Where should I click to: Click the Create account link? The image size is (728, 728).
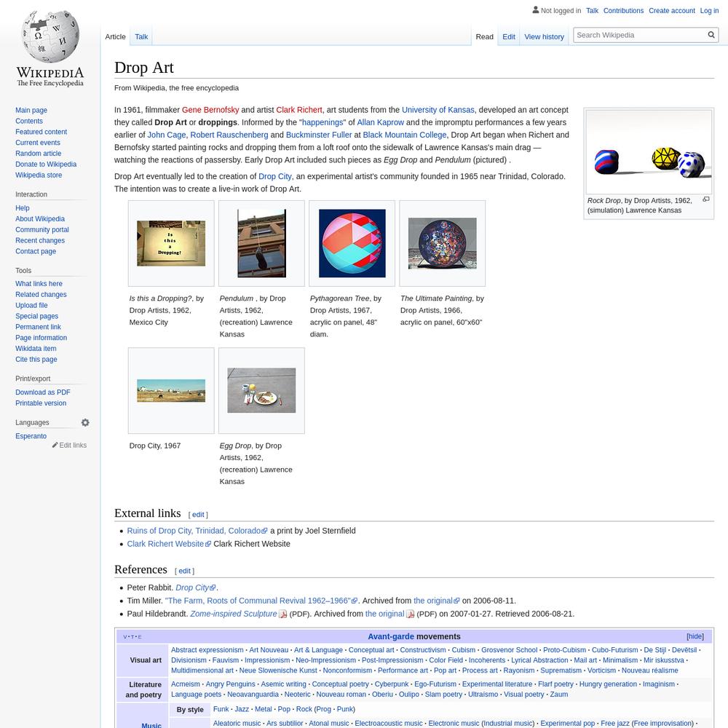point(671,10)
